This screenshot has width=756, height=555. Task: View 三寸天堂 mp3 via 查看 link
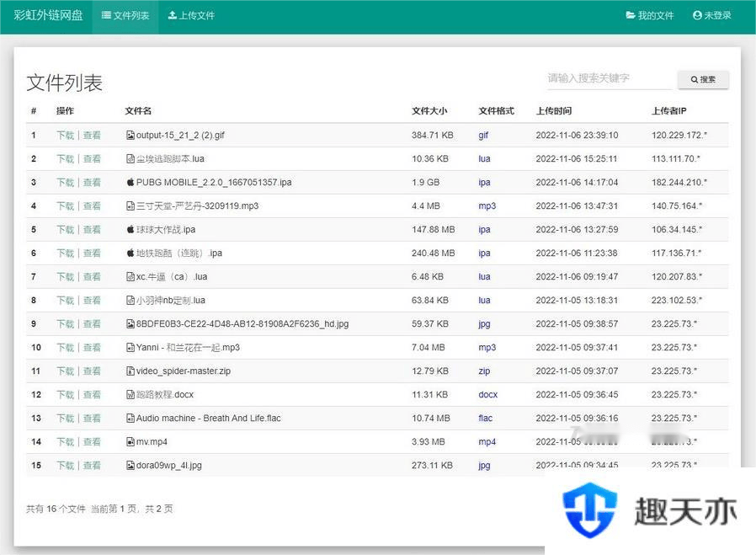92,205
